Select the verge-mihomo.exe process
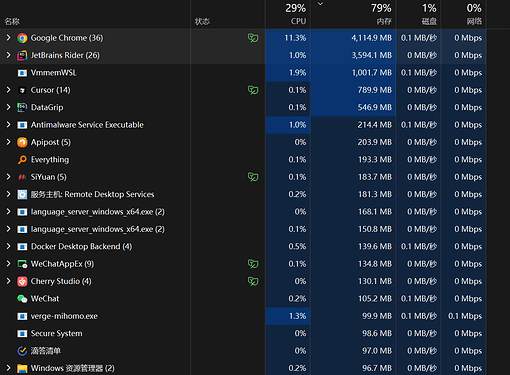The height and width of the screenshot is (375, 510). click(243, 316)
